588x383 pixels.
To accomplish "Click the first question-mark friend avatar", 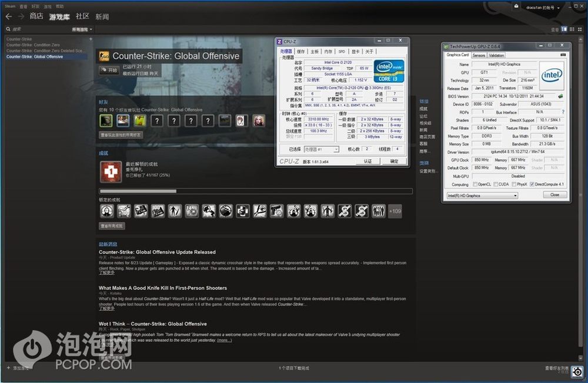I will tap(157, 120).
